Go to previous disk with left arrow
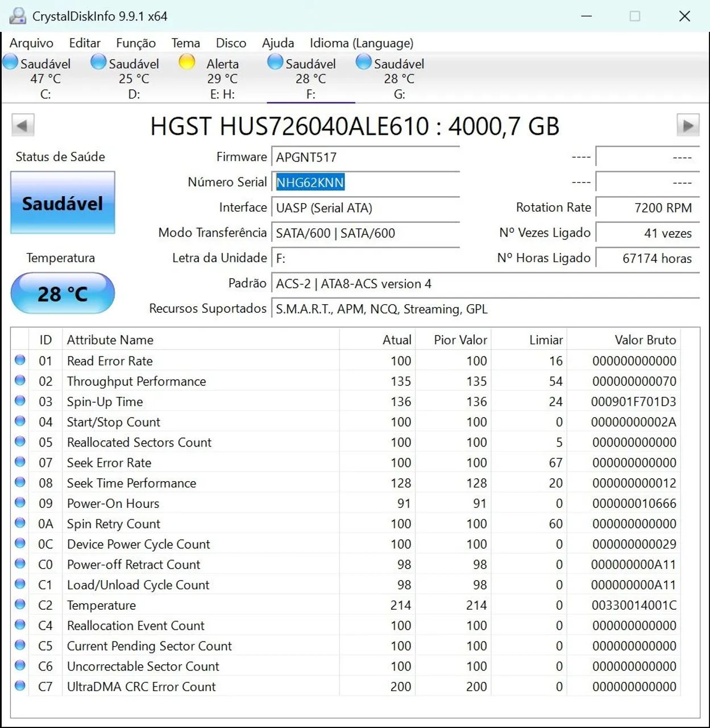This screenshot has width=710, height=728. pyautogui.click(x=23, y=125)
